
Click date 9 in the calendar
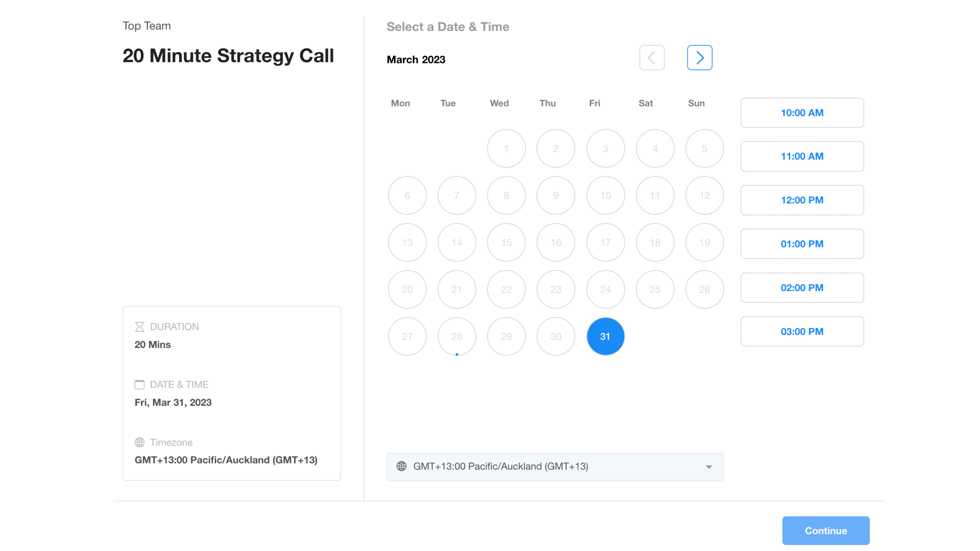(x=556, y=196)
